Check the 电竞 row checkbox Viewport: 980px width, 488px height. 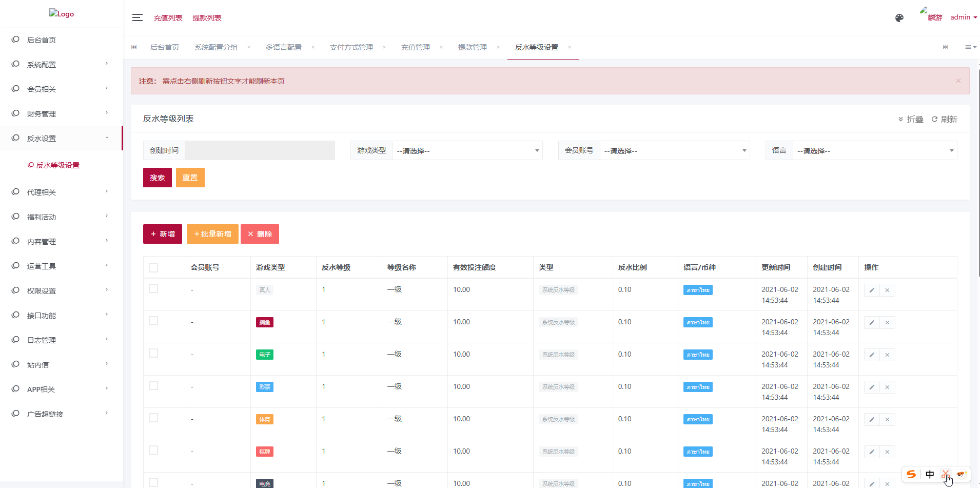pos(153,482)
